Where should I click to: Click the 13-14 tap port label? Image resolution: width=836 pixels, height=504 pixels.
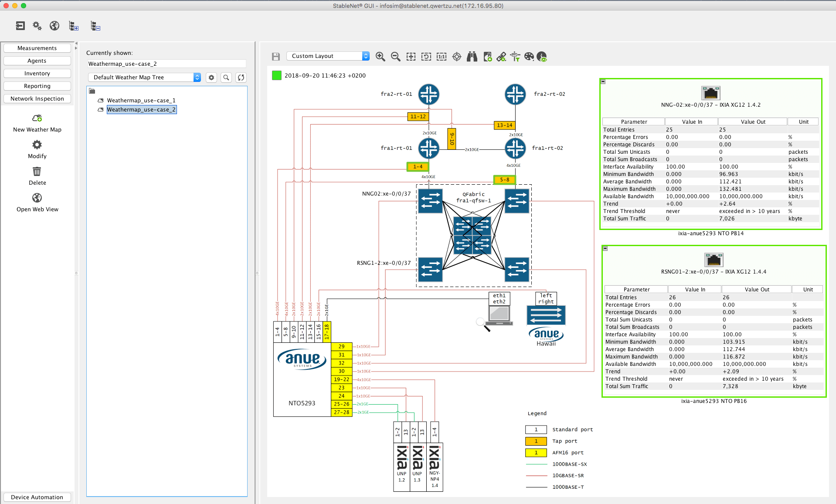tap(504, 125)
